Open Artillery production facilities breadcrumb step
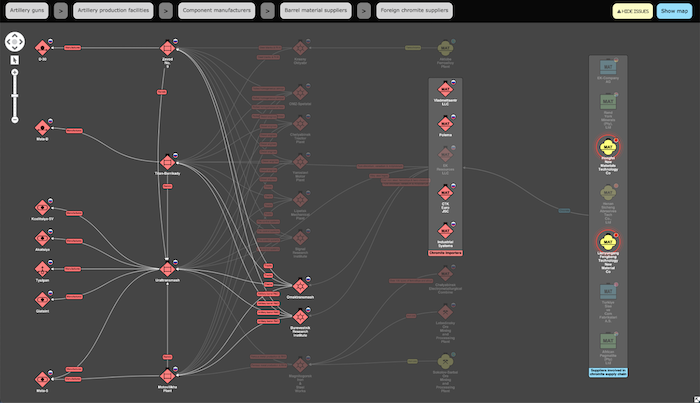This screenshot has width=700, height=403. (x=113, y=11)
